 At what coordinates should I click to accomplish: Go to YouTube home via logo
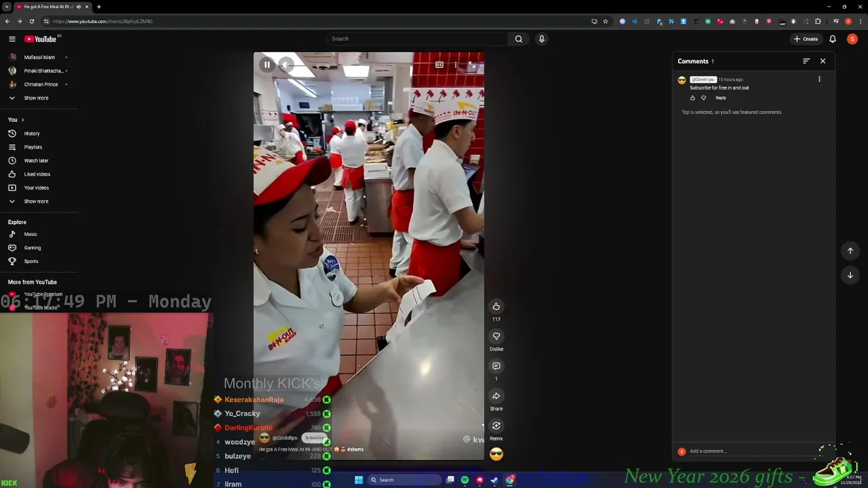click(41, 39)
